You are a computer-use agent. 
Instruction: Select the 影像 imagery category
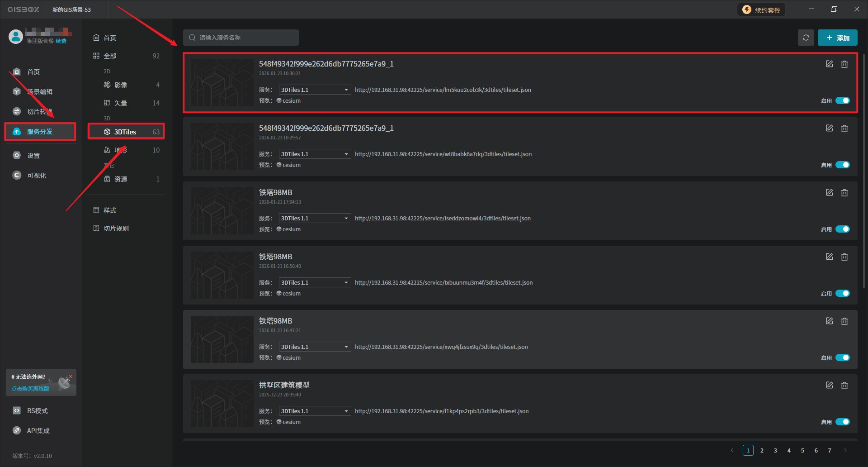click(120, 85)
